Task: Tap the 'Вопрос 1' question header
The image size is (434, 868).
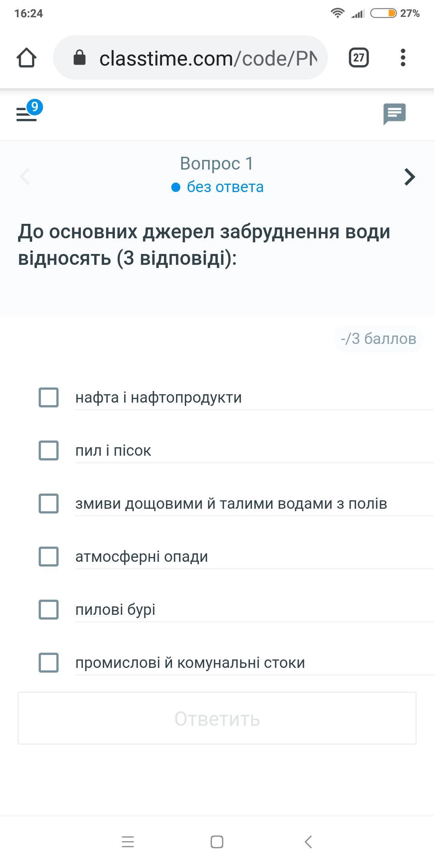Action: 217,164
